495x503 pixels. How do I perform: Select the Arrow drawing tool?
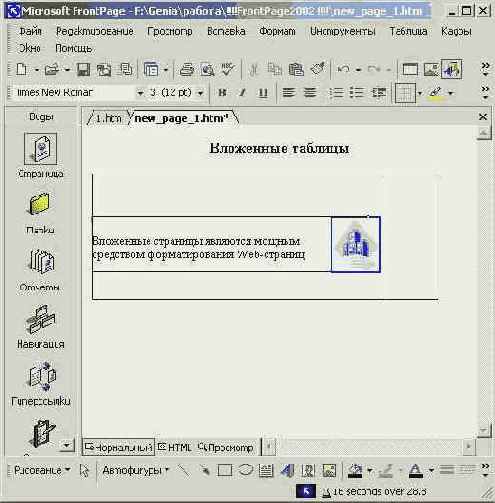[204, 470]
